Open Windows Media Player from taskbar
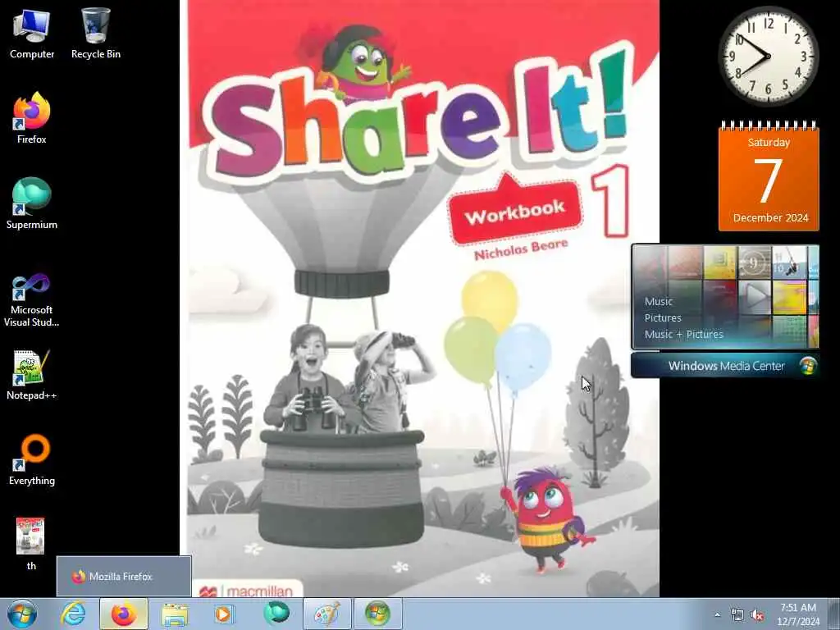This screenshot has height=630, width=840. tap(225, 614)
